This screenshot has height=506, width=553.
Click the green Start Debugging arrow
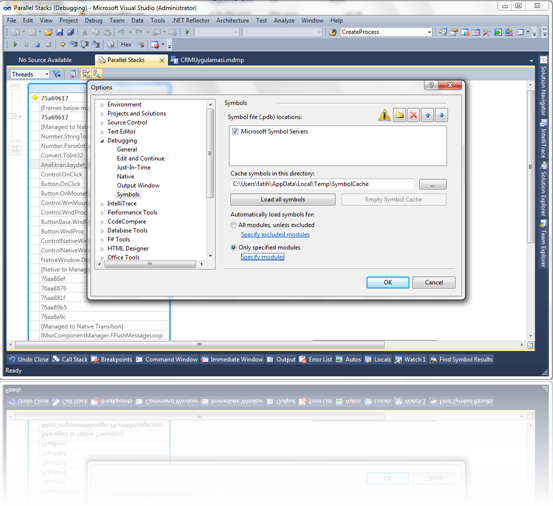point(187,32)
